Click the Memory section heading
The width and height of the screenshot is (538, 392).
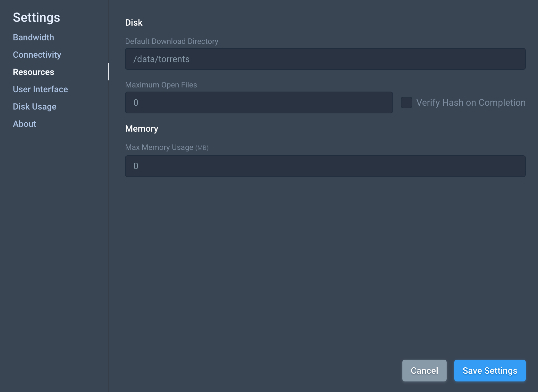(x=141, y=129)
